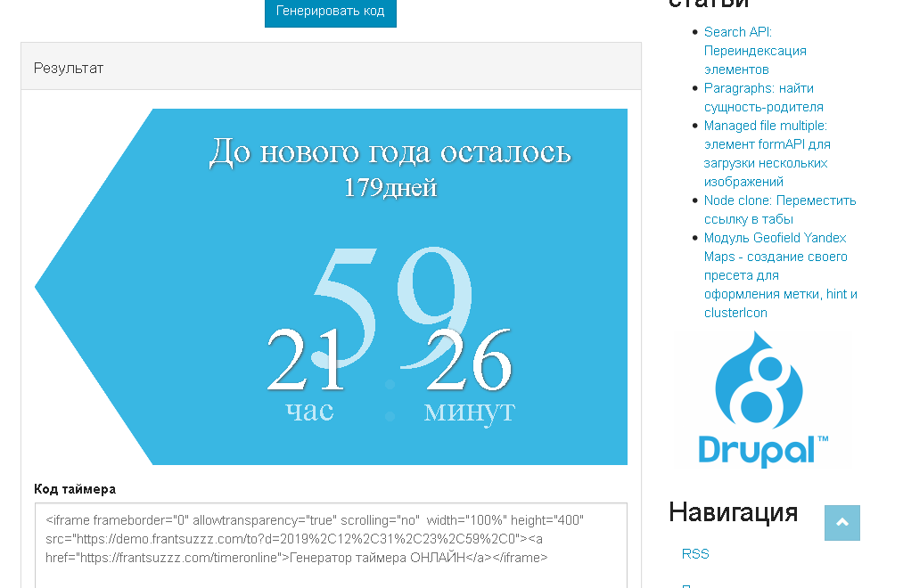Click the '26' minutes number
Image resolution: width=903 pixels, height=588 pixels.
click(x=469, y=361)
